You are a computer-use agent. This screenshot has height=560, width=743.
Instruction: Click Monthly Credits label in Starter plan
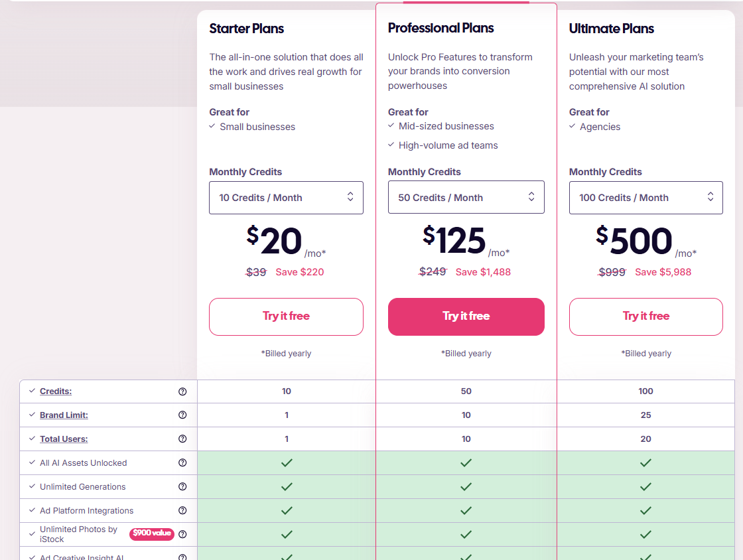pos(245,172)
